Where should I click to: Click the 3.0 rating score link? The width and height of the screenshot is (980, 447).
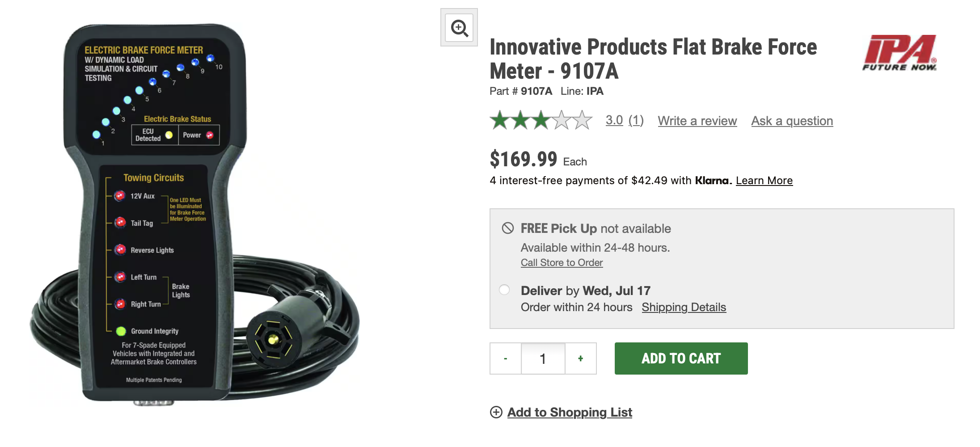tap(614, 120)
